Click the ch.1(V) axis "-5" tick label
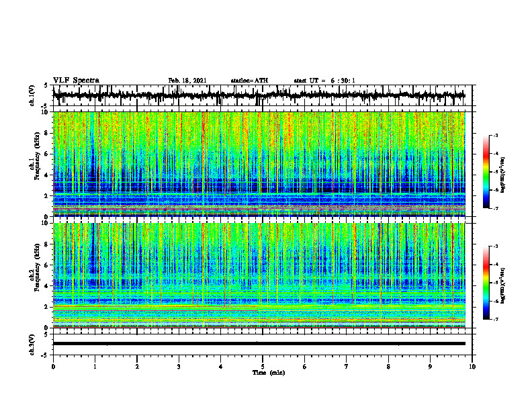The height and width of the screenshot is (411, 532). point(45,106)
